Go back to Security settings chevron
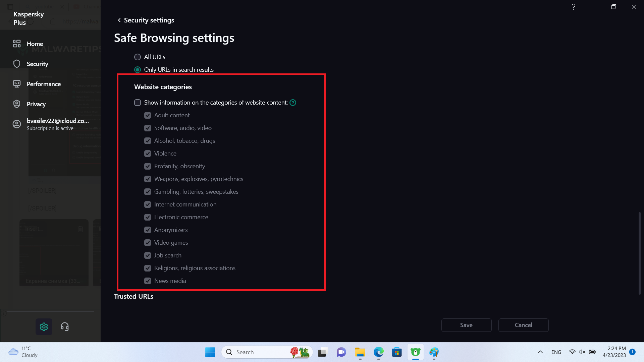Viewport: 644px width, 362px height. [x=119, y=20]
